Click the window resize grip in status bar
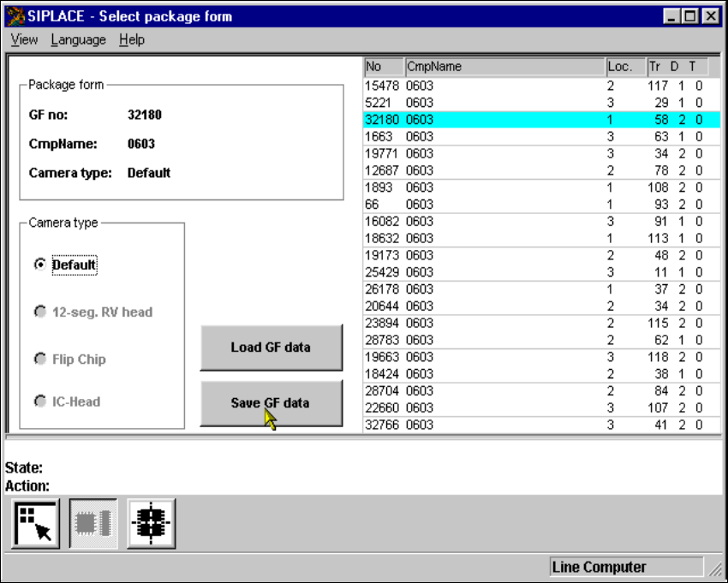 tap(715, 568)
